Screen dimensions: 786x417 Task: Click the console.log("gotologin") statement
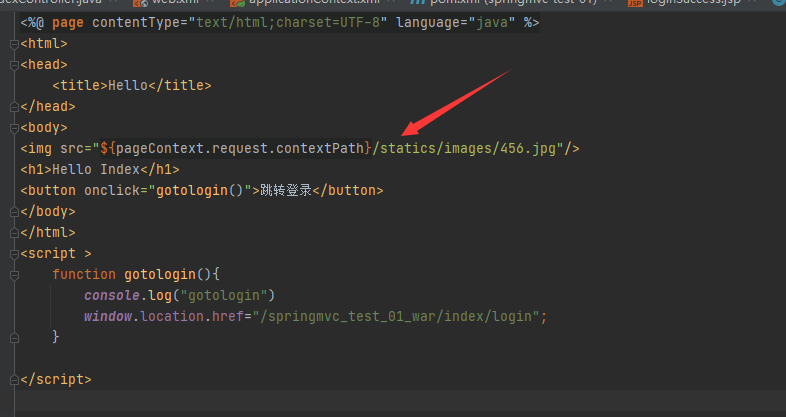(179, 296)
